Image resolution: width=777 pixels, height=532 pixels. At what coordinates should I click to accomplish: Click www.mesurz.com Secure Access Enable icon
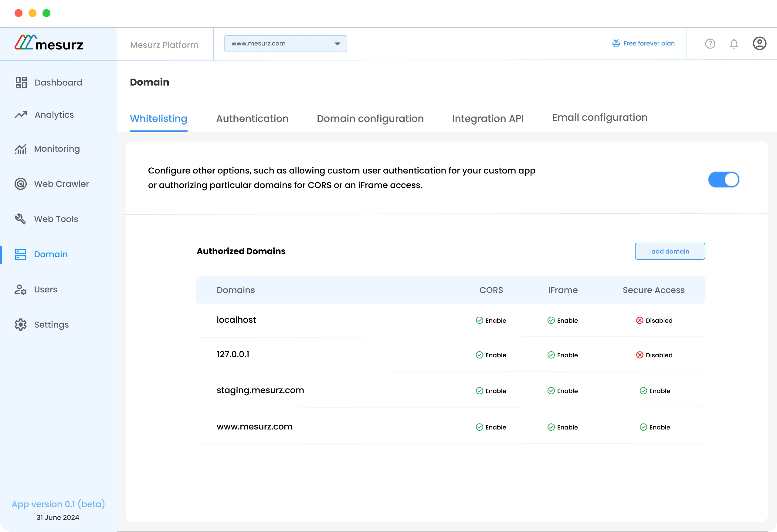point(643,427)
